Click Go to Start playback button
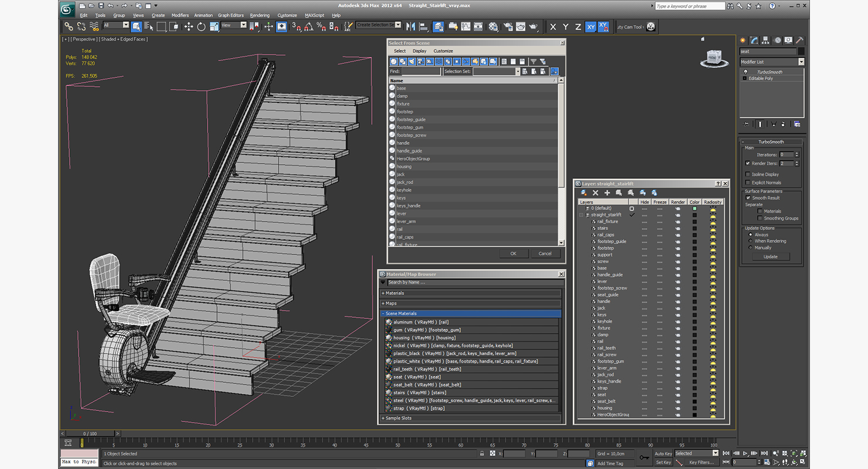Screen dimensions: 868x469 727,453
